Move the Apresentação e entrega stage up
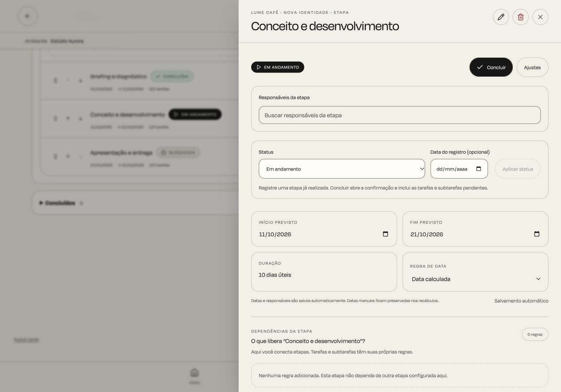The width and height of the screenshot is (561, 392). click(x=68, y=157)
